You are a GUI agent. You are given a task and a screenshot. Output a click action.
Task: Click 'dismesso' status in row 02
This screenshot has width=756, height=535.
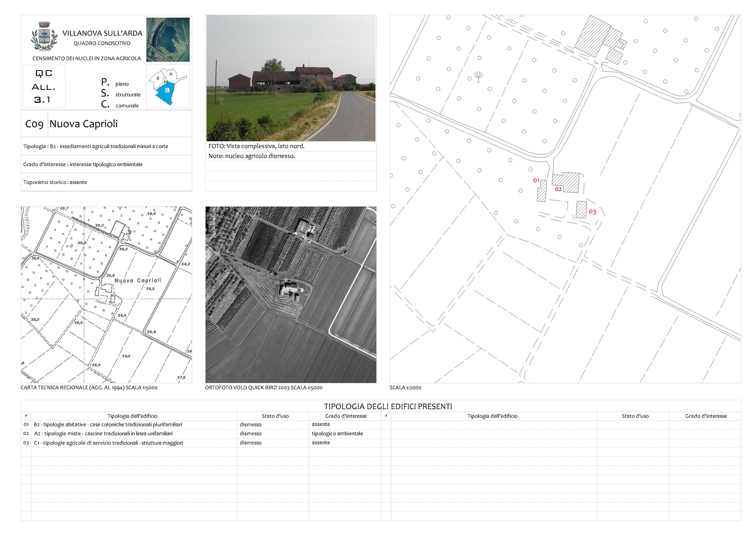click(251, 434)
